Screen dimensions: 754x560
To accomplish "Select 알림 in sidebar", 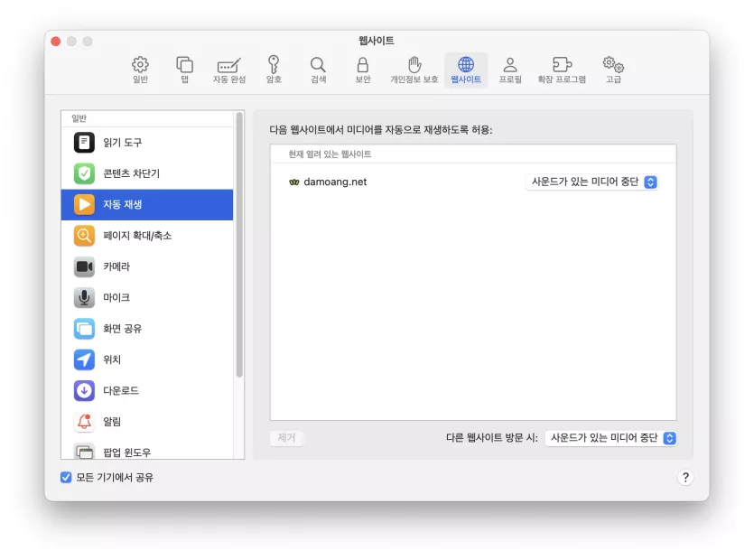I will pos(147,422).
